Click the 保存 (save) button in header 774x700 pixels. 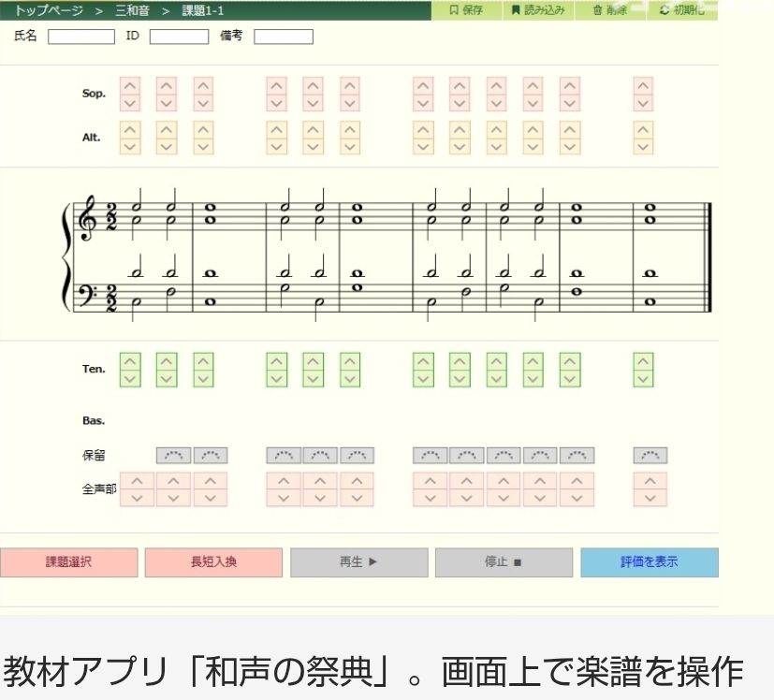pyautogui.click(x=466, y=10)
